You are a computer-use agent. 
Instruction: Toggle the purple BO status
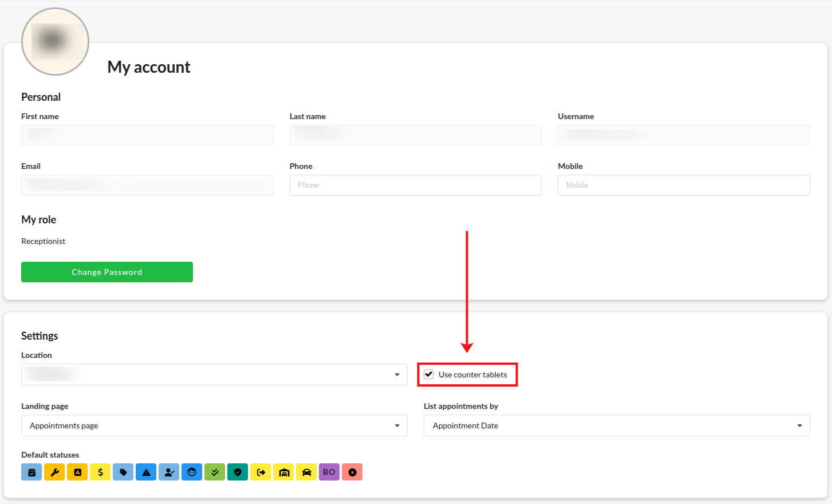point(329,472)
